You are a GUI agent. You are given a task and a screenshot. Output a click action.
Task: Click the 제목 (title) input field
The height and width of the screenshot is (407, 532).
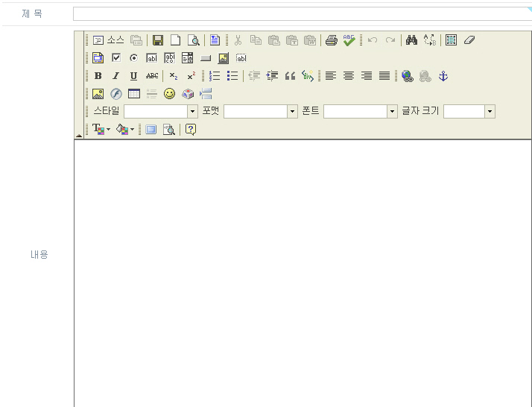click(302, 14)
